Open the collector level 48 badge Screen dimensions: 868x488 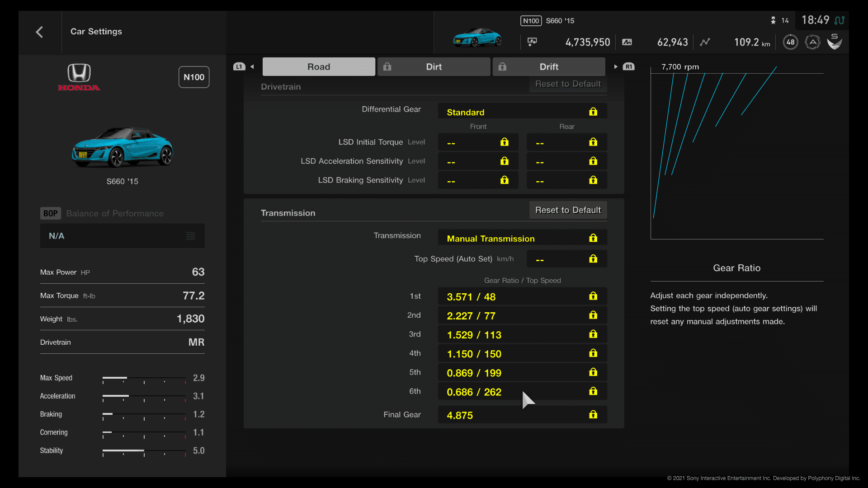(x=790, y=42)
